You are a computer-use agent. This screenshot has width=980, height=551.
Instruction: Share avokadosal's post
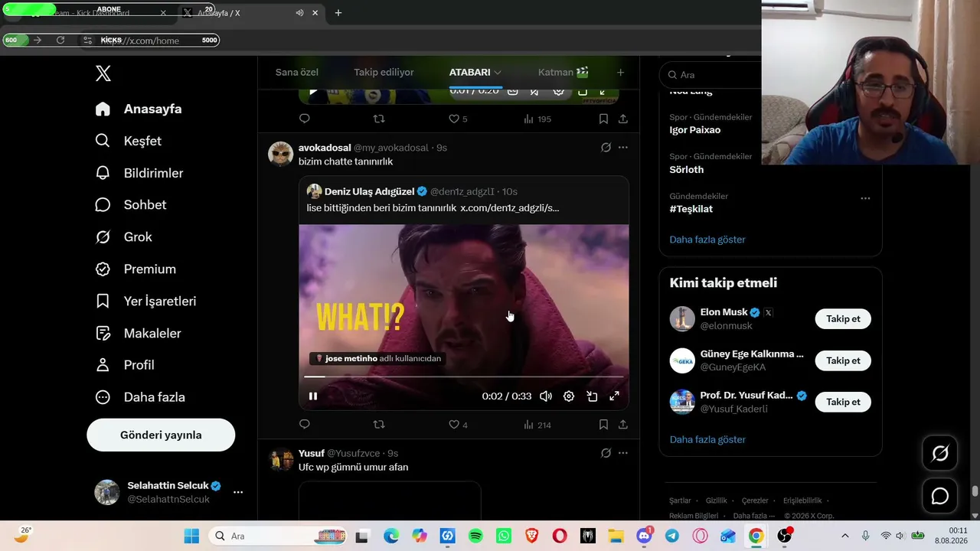[623, 424]
